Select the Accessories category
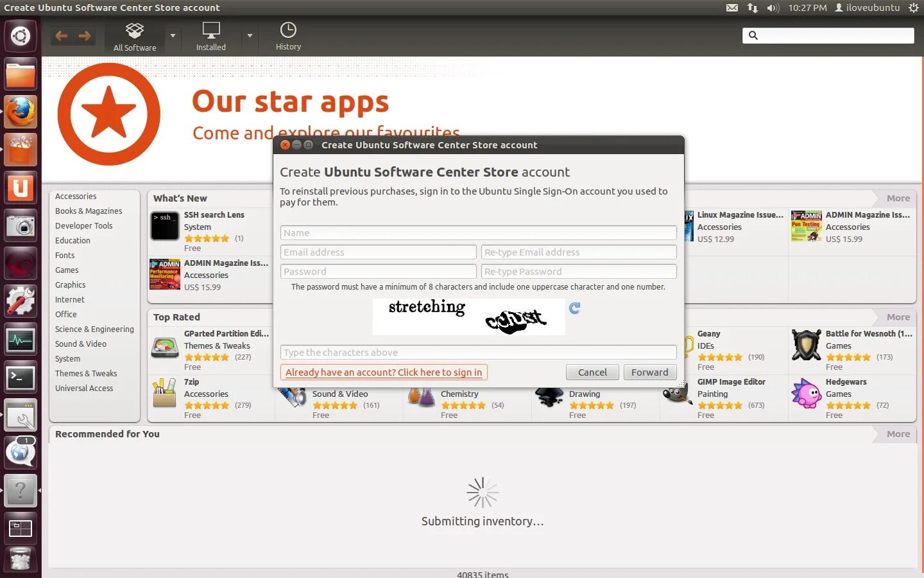Viewport: 924px width, 578px height. point(76,197)
